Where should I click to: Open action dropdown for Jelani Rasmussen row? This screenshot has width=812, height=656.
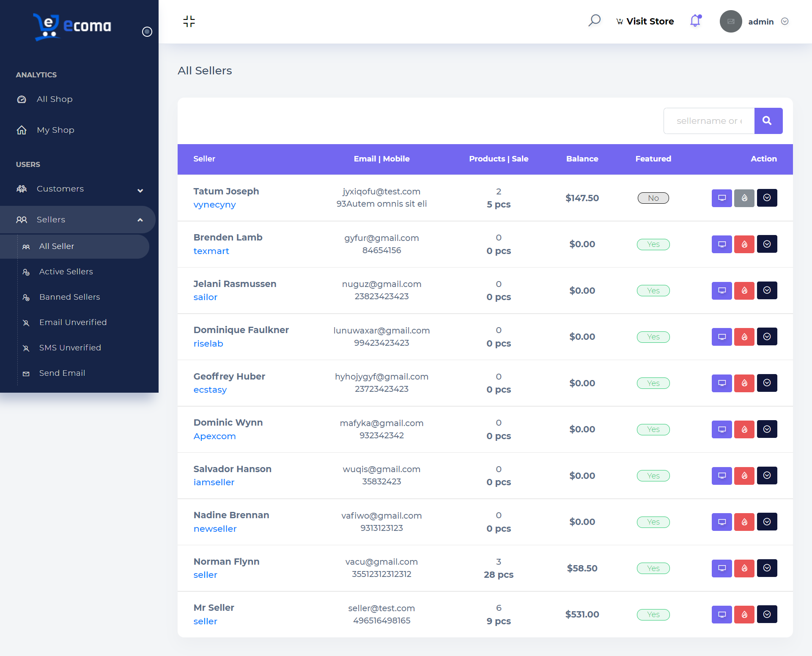pyautogui.click(x=766, y=290)
